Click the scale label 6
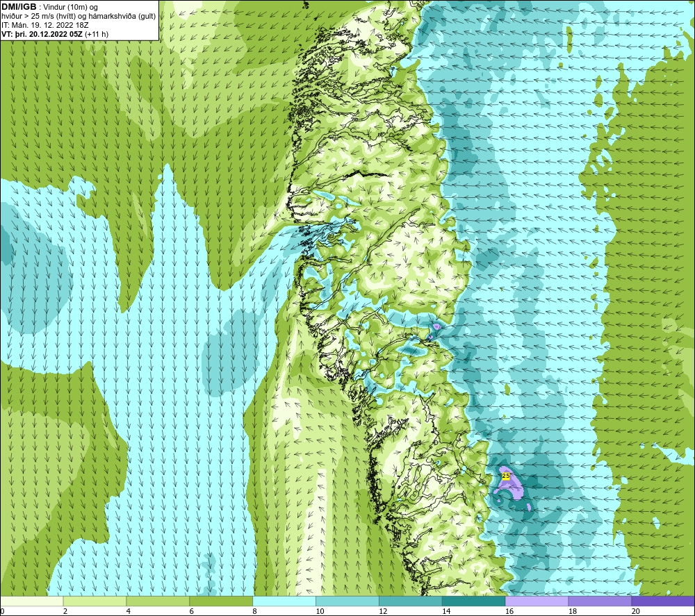Image resolution: width=695 pixels, height=616 pixels. [x=192, y=611]
